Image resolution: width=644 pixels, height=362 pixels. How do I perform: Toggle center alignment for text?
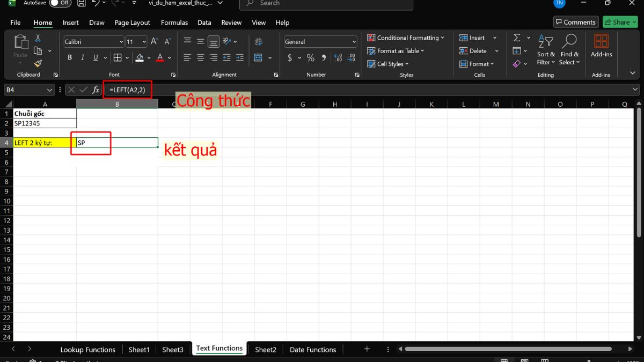200,57
